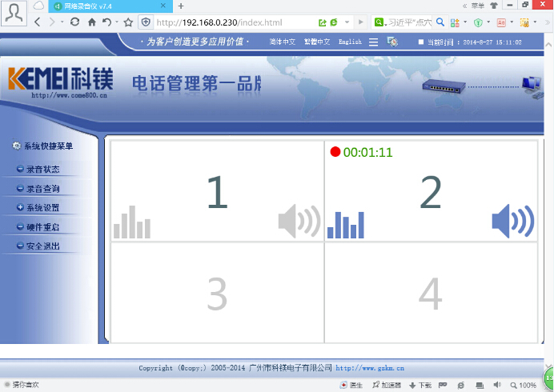554x392 pixels.
Task: Bookmark page with star icon
Action: [128, 22]
